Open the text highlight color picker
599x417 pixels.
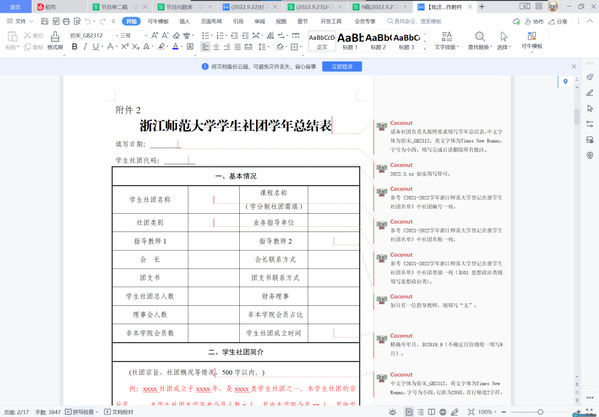click(x=162, y=47)
